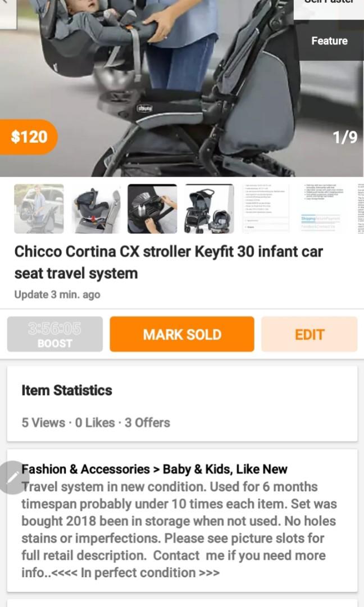Open thumbnail of car seat on base

[x=96, y=209]
